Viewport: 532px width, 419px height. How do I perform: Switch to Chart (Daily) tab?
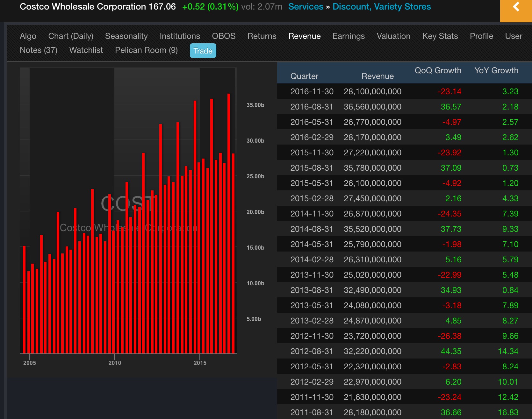(71, 36)
